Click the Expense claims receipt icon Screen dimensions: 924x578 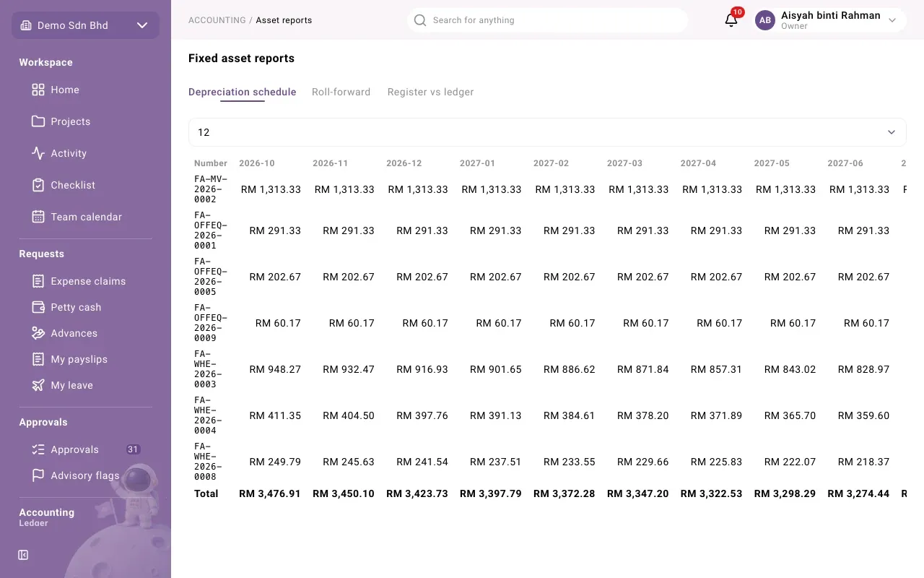coord(38,281)
